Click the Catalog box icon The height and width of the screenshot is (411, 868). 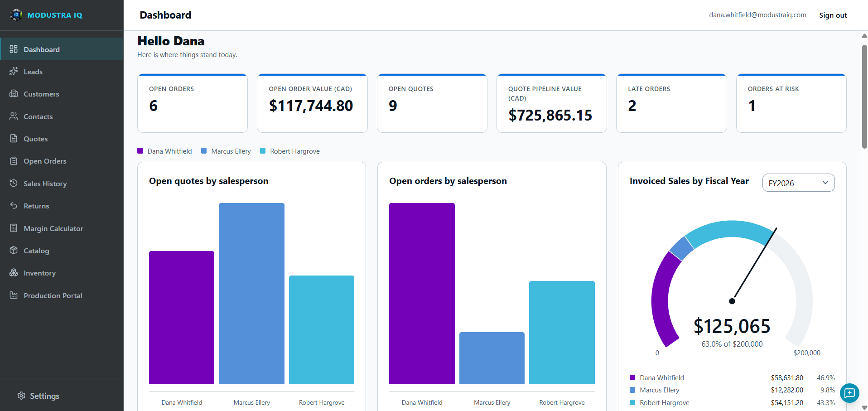point(14,250)
